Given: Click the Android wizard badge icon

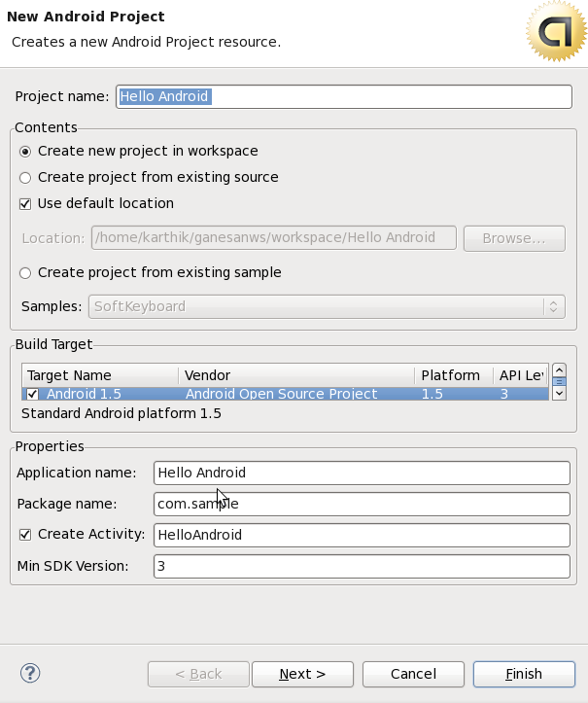Looking at the screenshot, I should click(x=556, y=33).
